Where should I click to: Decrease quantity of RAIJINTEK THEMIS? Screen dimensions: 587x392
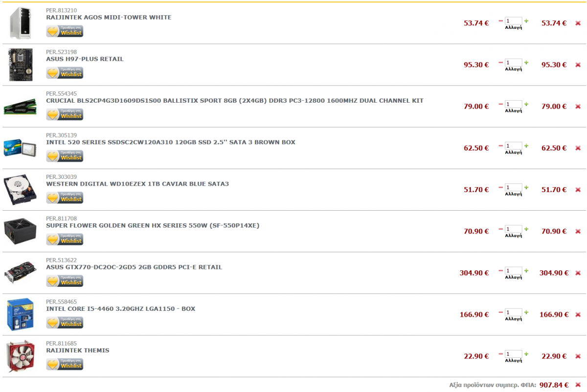click(500, 354)
